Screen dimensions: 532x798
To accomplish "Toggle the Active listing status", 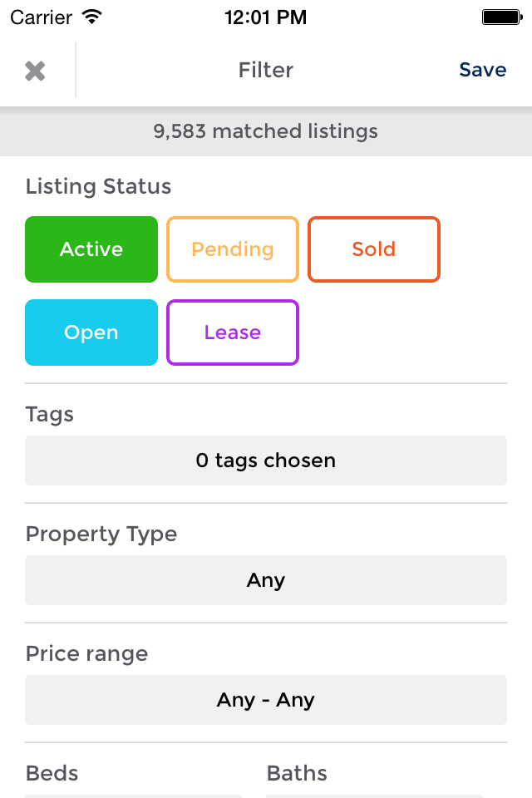I will (x=91, y=249).
